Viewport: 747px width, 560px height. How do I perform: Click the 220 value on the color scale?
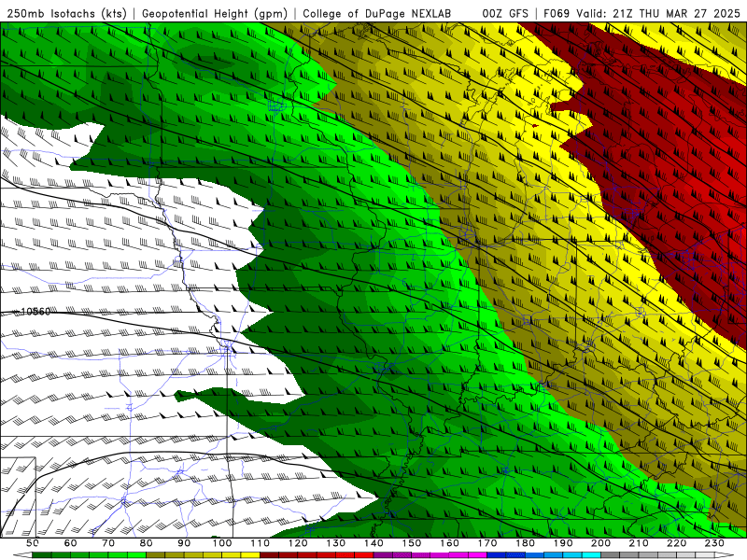click(677, 543)
